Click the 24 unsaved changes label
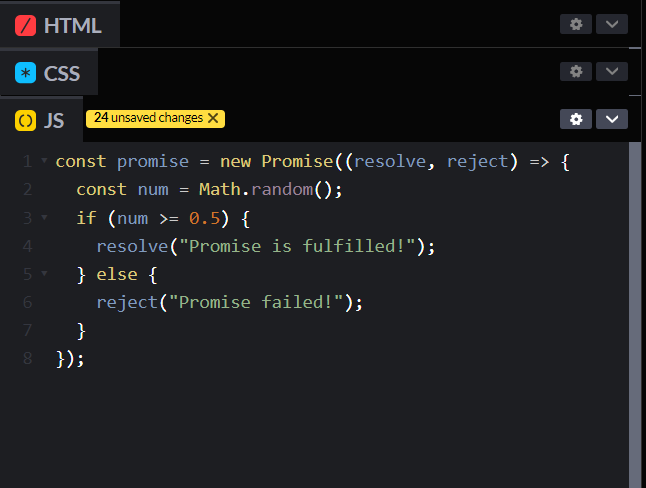 tap(148, 118)
